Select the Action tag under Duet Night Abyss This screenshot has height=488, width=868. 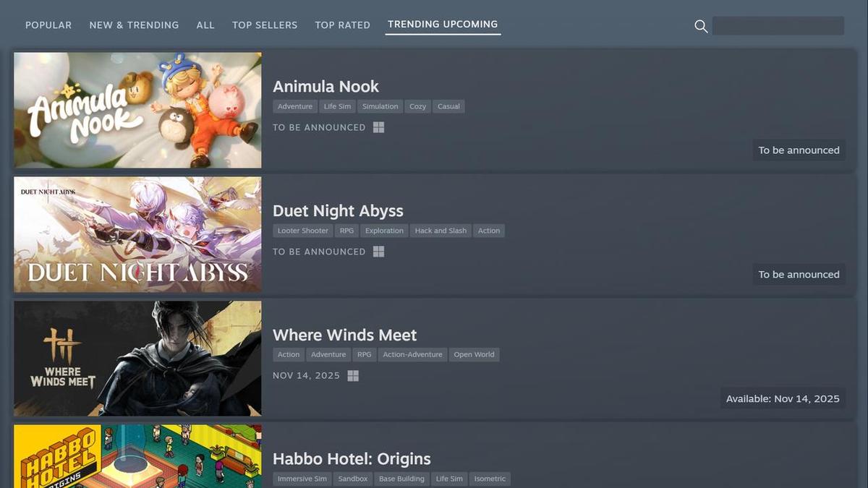489,231
